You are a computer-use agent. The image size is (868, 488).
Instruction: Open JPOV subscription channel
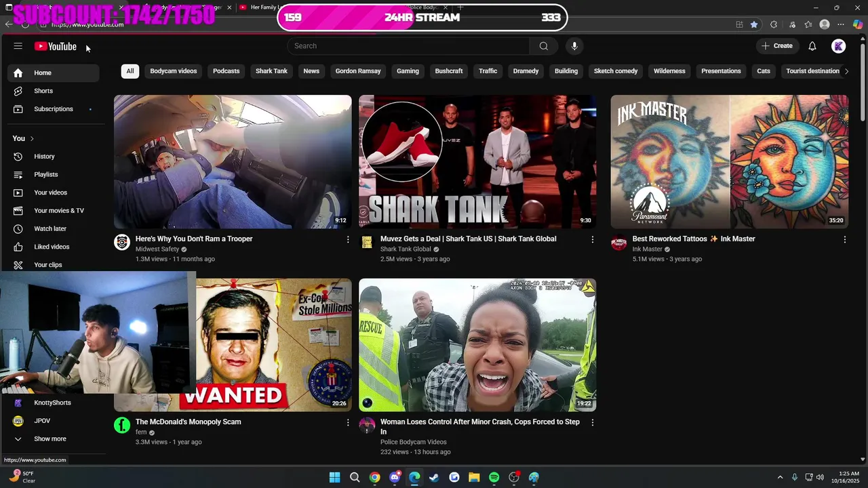(53, 421)
